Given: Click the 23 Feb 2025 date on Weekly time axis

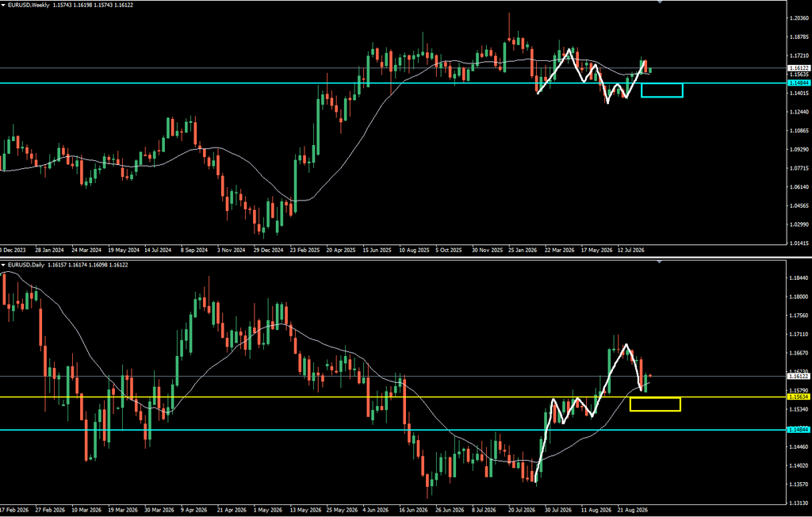Looking at the screenshot, I should pos(306,250).
